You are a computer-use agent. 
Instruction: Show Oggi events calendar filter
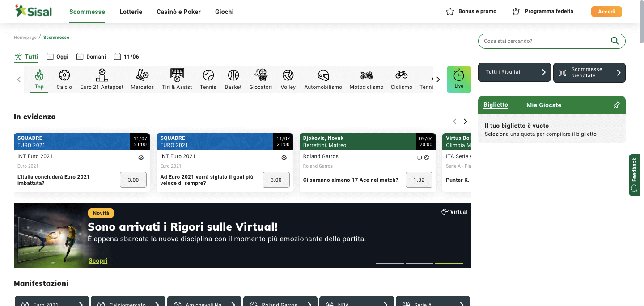pyautogui.click(x=58, y=57)
